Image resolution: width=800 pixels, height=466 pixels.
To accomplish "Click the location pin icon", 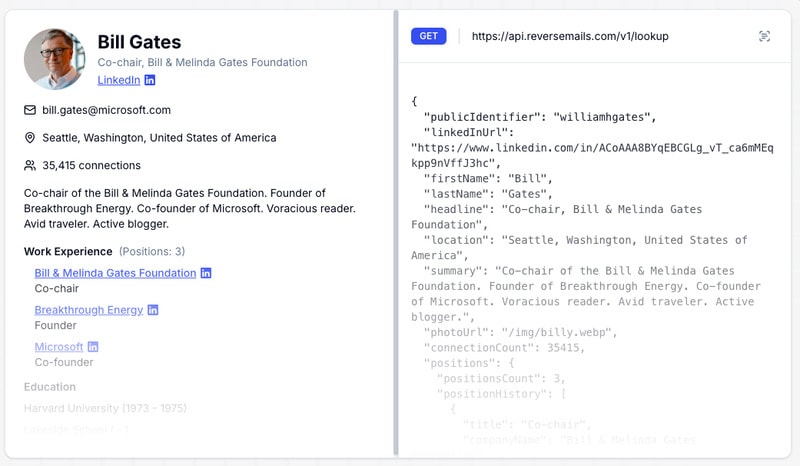I will (30, 138).
